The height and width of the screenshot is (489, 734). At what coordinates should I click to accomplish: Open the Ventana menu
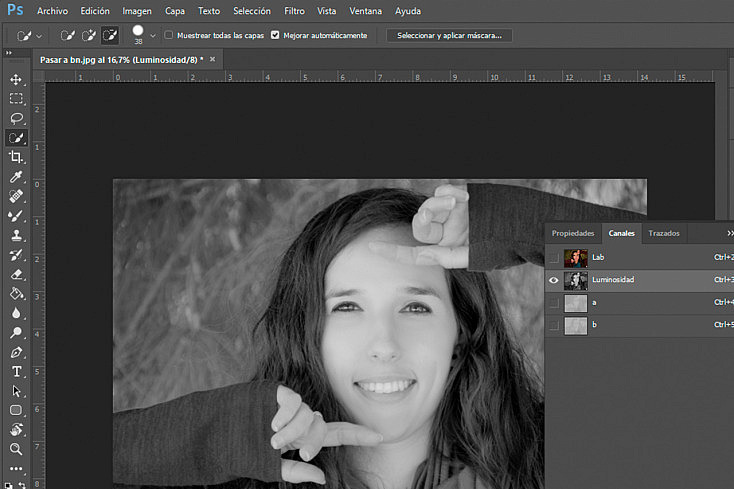[366, 11]
